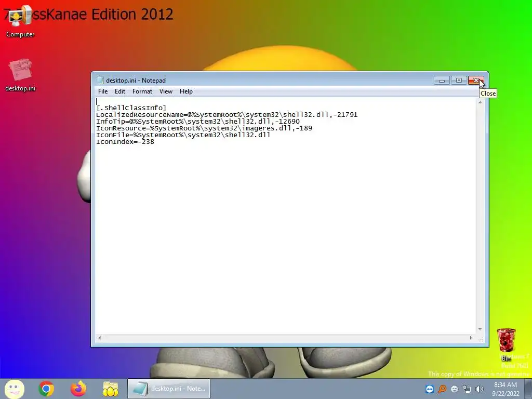Open the clock showing 8:34 AM
The image size is (532, 399).
(x=506, y=389)
